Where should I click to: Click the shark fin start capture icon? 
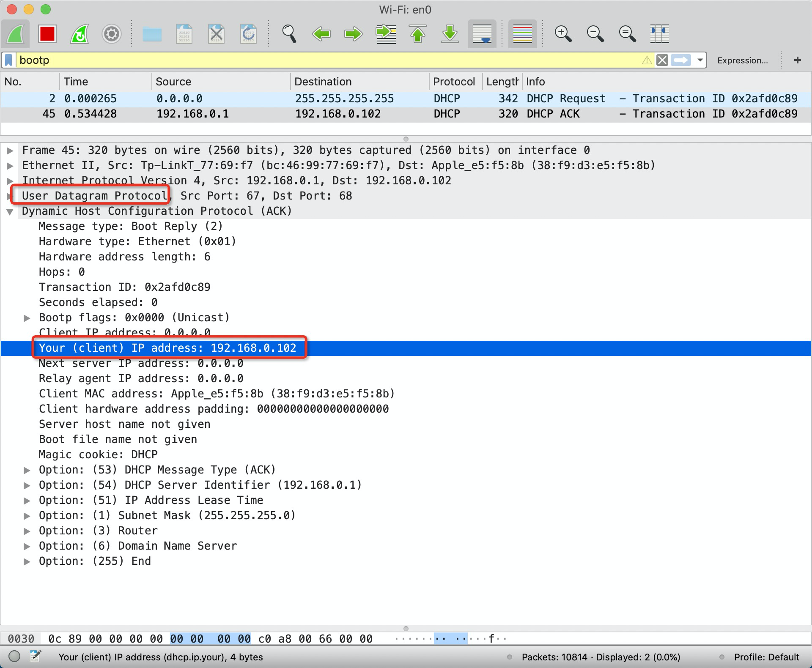[16, 34]
